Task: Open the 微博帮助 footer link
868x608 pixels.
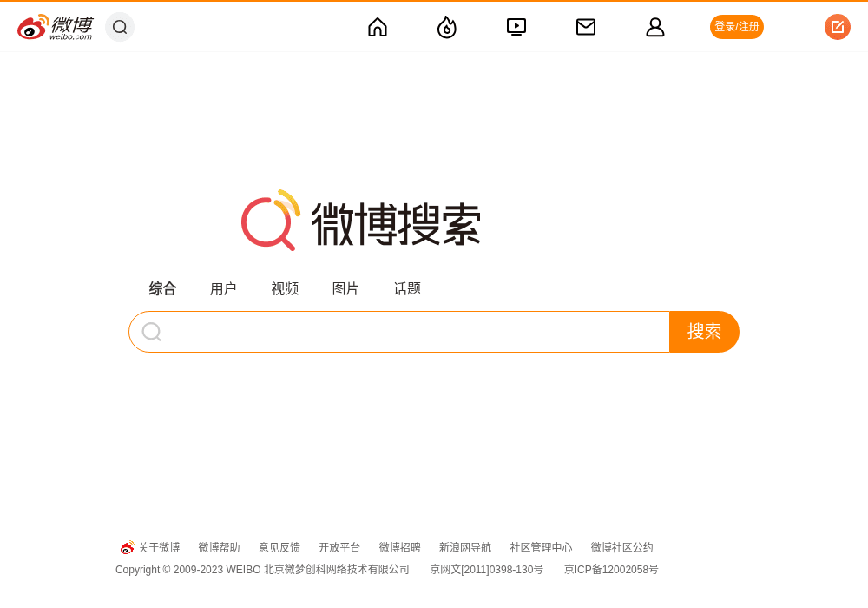Action: (x=220, y=548)
